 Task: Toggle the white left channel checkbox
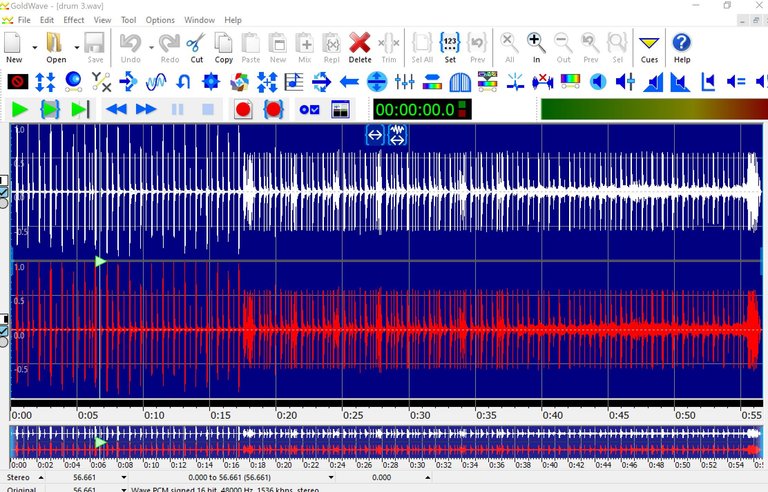[3, 192]
